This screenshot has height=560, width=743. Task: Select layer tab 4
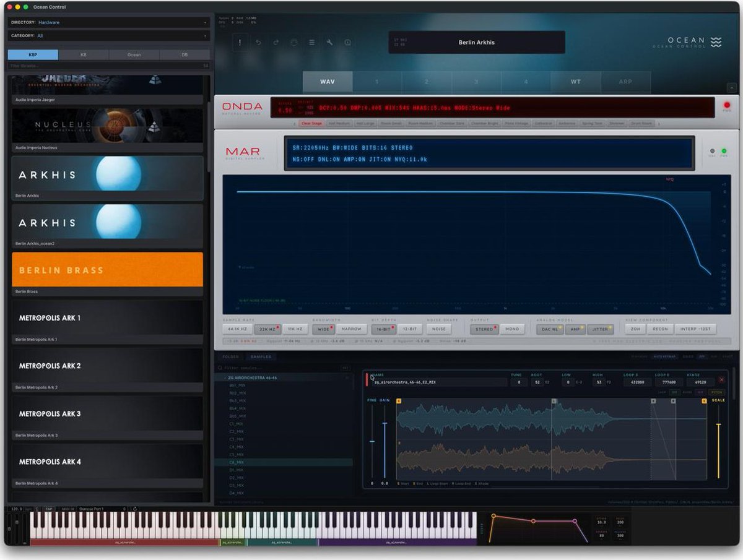tap(526, 82)
